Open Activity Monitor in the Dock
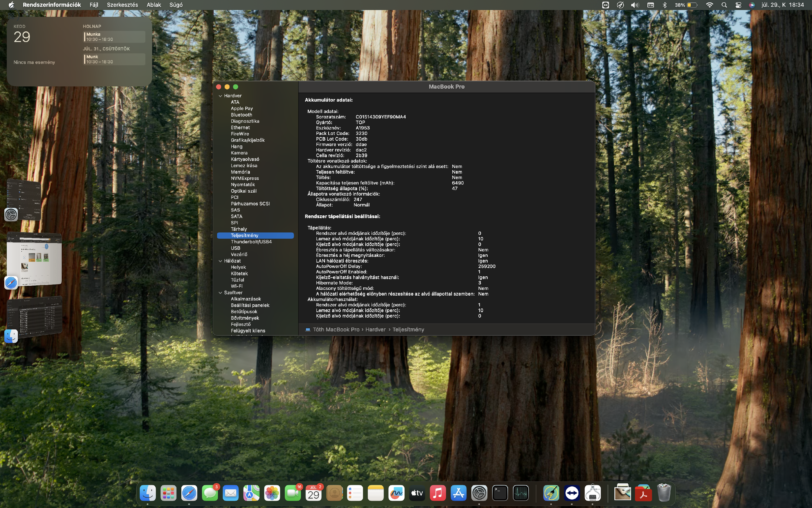The width and height of the screenshot is (812, 508). pos(521,493)
